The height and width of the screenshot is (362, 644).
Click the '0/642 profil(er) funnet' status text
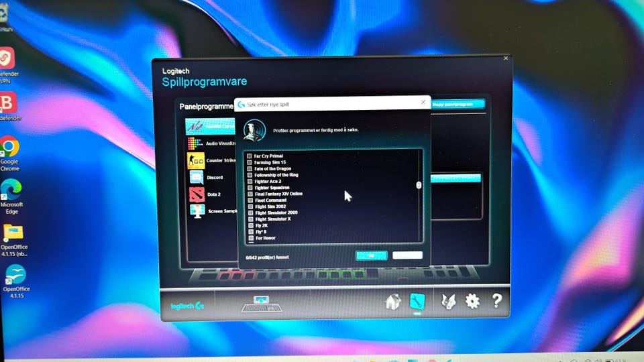(x=267, y=257)
